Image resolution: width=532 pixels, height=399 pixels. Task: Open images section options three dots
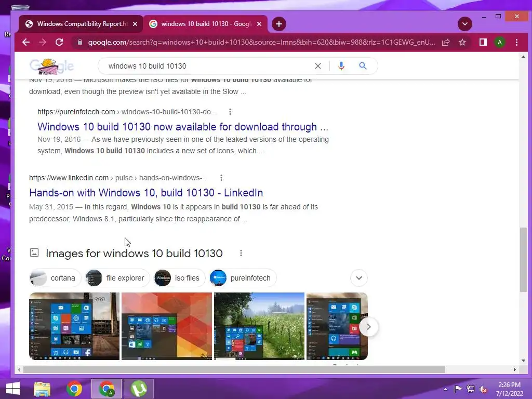(x=241, y=253)
